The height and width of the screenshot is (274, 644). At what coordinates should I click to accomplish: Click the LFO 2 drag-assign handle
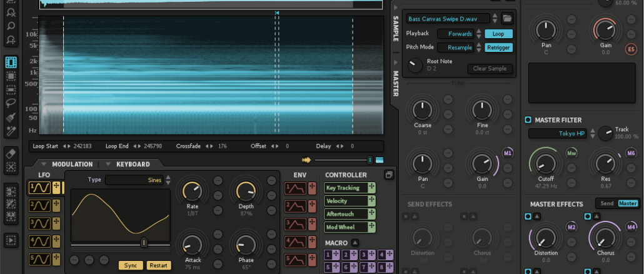click(x=56, y=205)
